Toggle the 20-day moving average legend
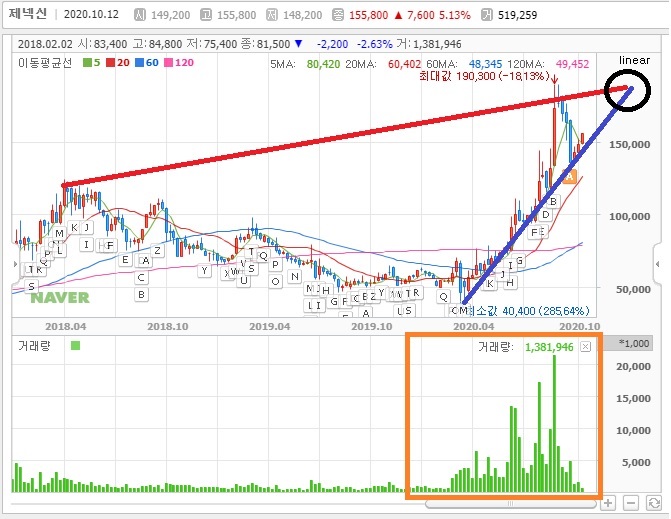 tap(118, 63)
